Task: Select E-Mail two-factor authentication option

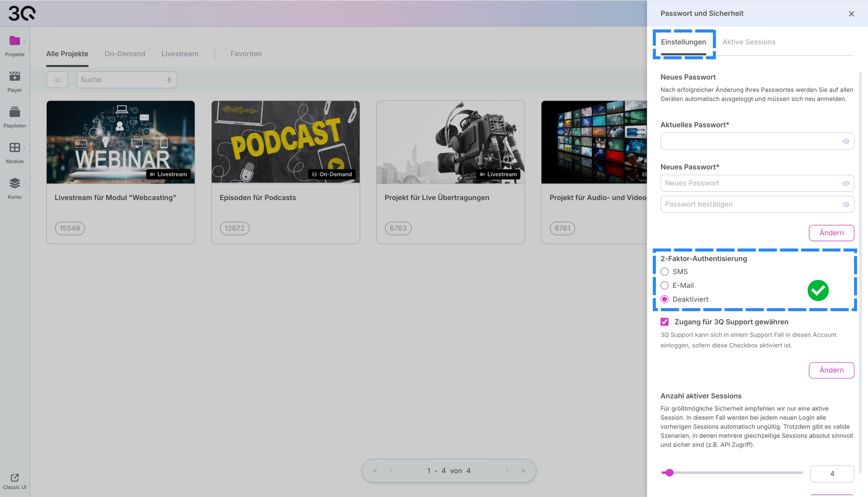Action: [x=665, y=285]
